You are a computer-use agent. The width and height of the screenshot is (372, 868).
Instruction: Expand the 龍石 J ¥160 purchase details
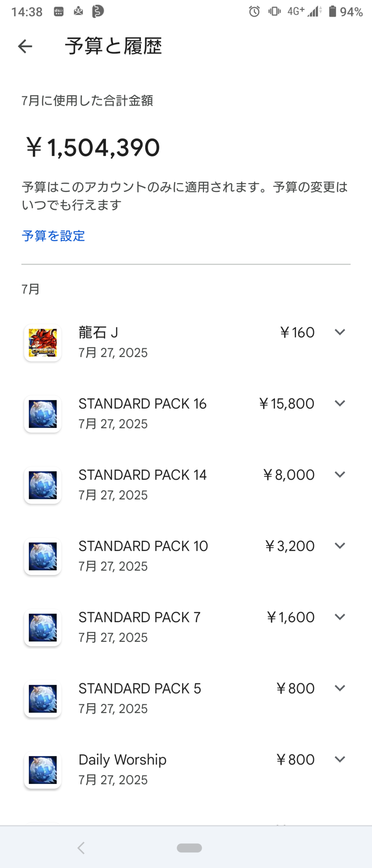[x=340, y=332]
